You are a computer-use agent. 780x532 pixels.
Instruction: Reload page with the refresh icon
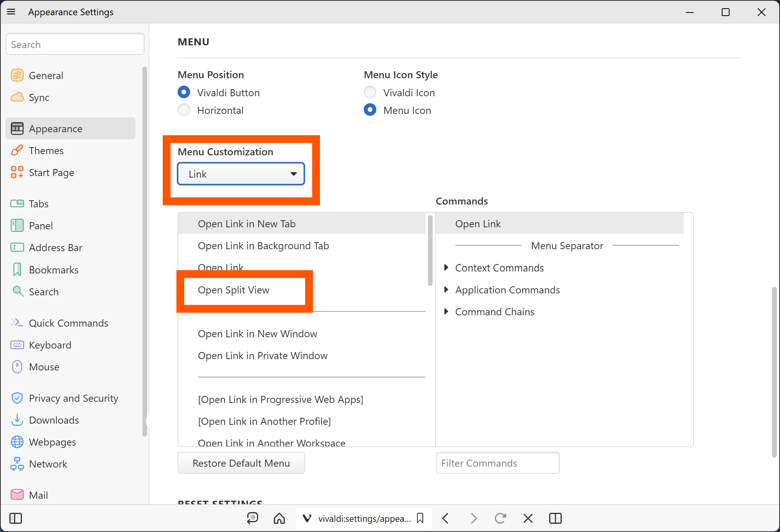click(500, 518)
